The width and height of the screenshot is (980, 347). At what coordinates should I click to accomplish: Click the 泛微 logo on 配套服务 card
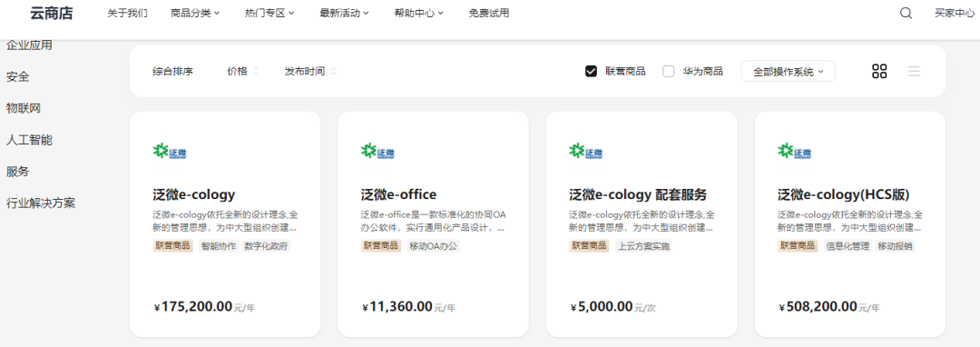[585, 152]
